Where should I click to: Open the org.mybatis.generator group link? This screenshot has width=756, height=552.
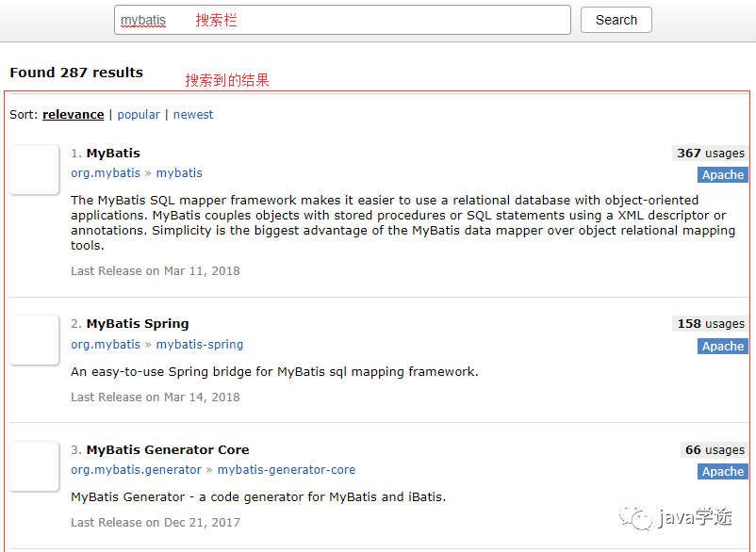136,470
